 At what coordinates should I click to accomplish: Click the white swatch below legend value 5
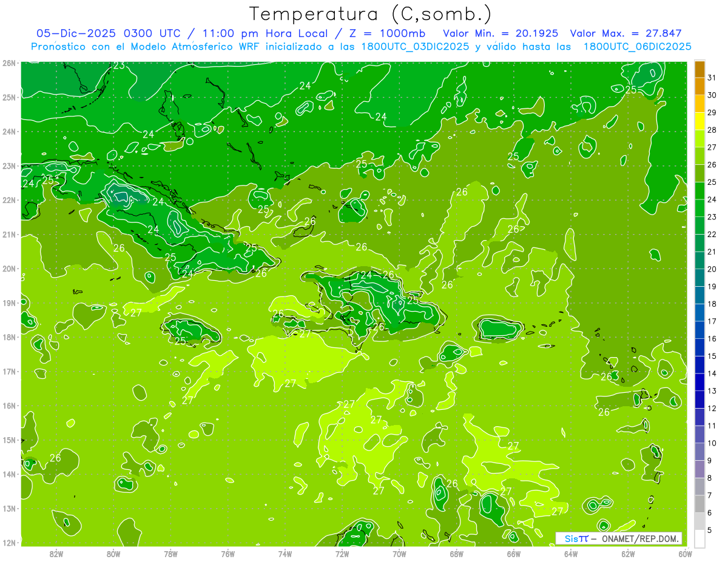699,538
